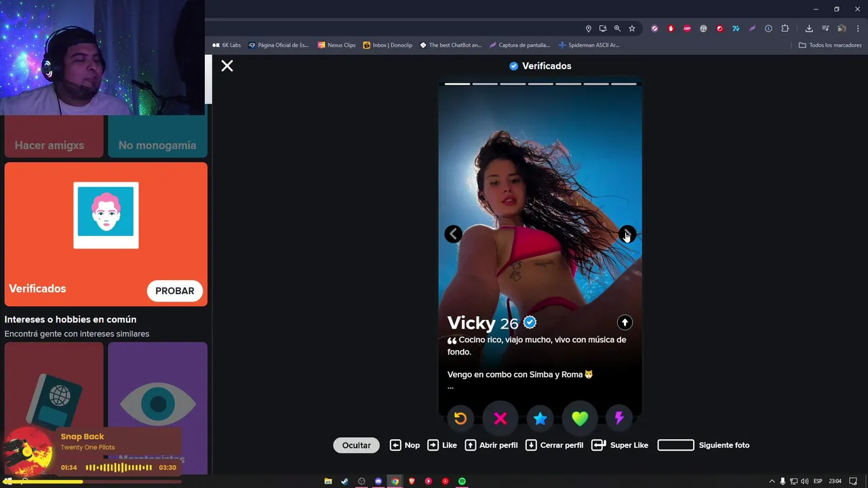Viewport: 868px width, 488px height.
Task: Open the Captura de pantalla bookmark
Action: coord(520,45)
